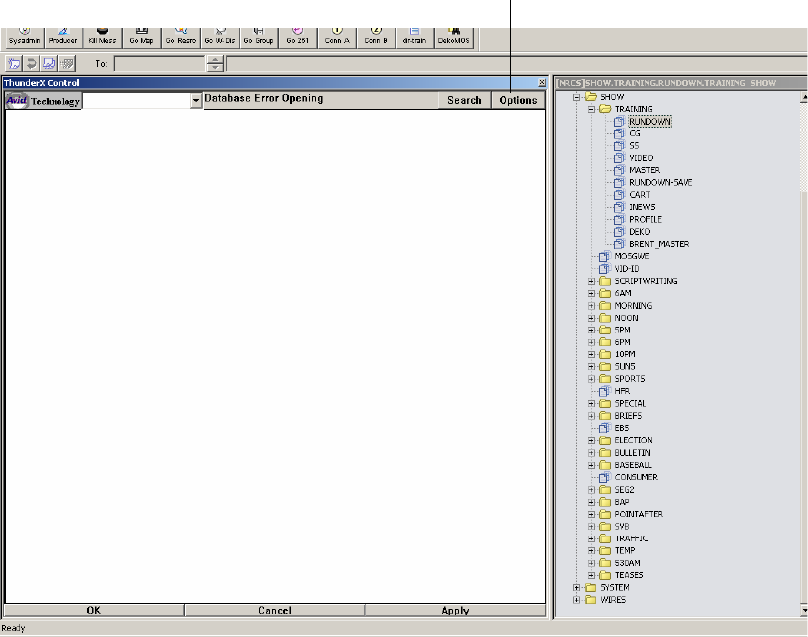The image size is (808, 637).
Task: Click the grayed curved-arrow icon left of To field
Action: [x=31, y=63]
